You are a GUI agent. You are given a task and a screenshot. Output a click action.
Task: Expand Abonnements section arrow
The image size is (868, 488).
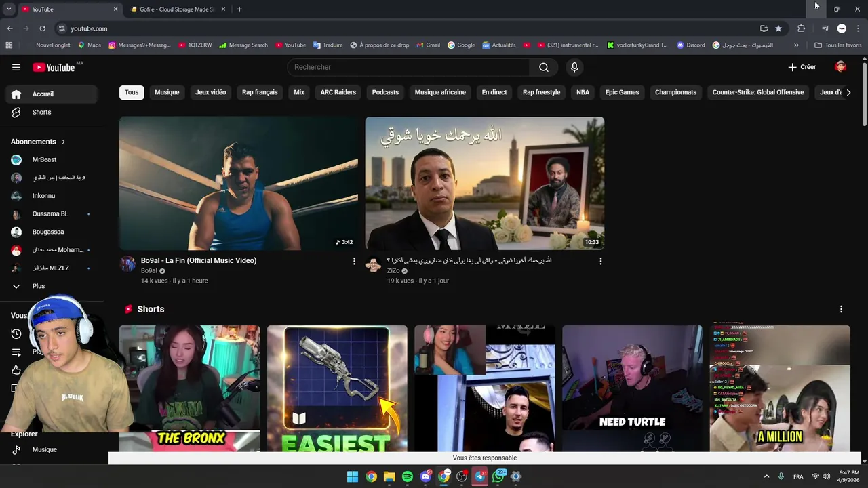(x=63, y=142)
